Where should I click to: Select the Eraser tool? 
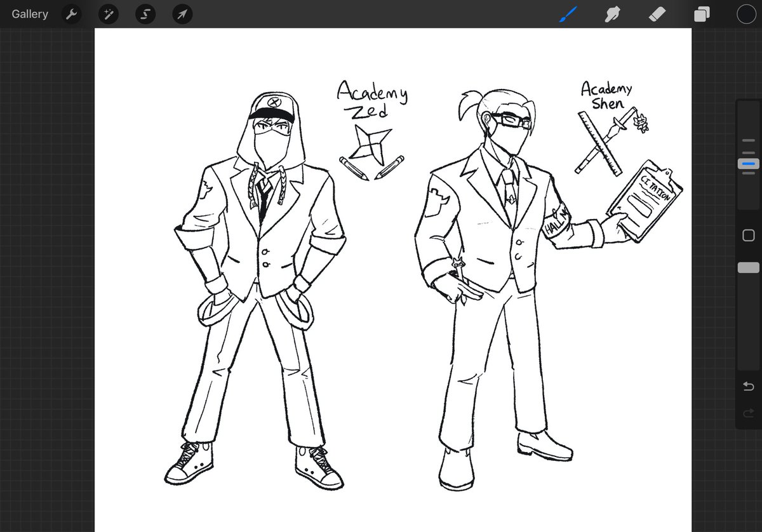(657, 14)
